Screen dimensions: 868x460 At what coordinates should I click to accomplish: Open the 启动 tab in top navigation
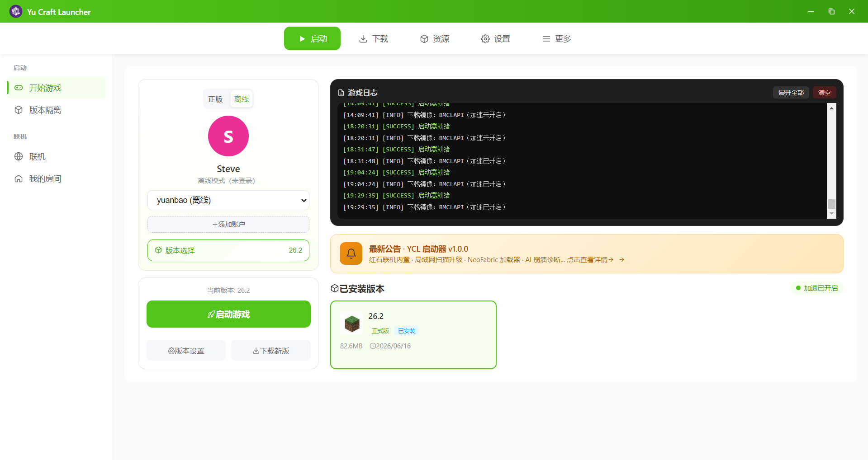[312, 38]
